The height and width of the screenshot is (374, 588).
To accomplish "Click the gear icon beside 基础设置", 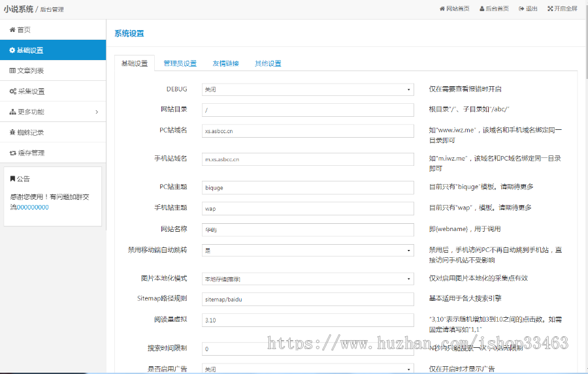I will point(12,50).
